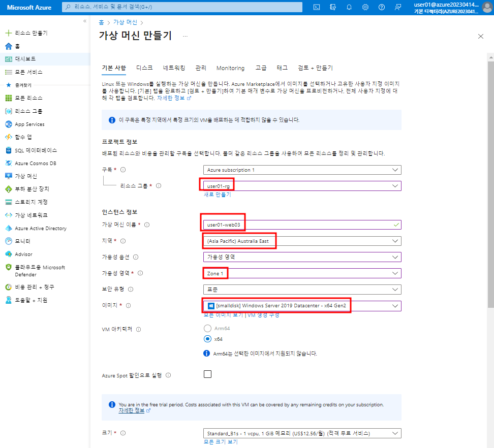Close the 가상 머신 만들기 blade

(x=481, y=37)
